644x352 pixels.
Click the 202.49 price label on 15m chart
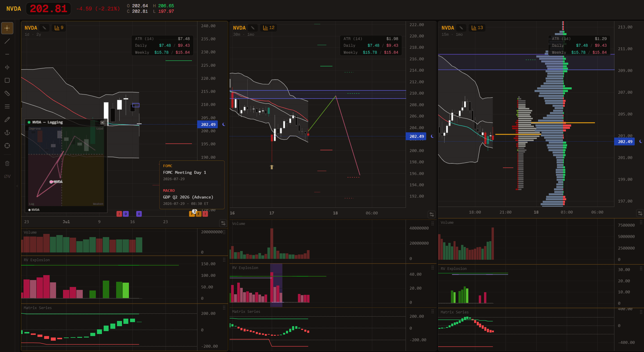pos(625,142)
